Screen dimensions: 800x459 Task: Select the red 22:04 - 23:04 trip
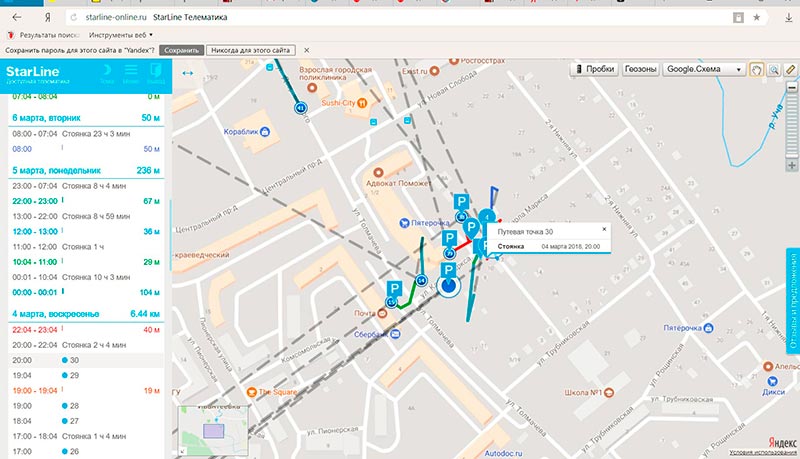(x=86, y=330)
